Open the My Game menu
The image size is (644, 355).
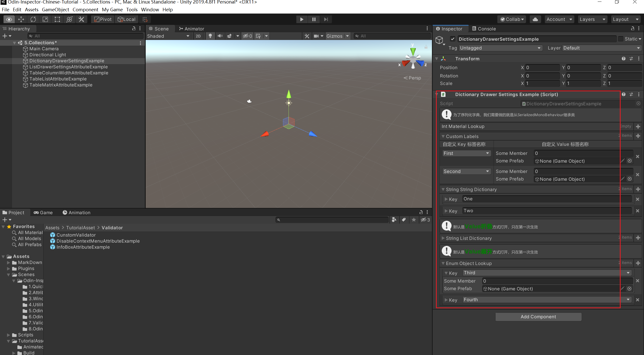tap(112, 10)
